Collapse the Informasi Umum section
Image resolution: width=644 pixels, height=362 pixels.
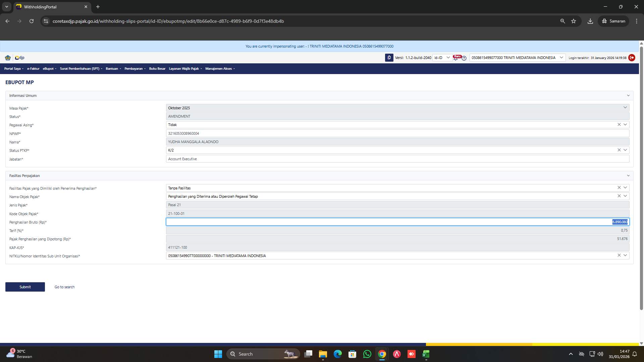click(628, 96)
